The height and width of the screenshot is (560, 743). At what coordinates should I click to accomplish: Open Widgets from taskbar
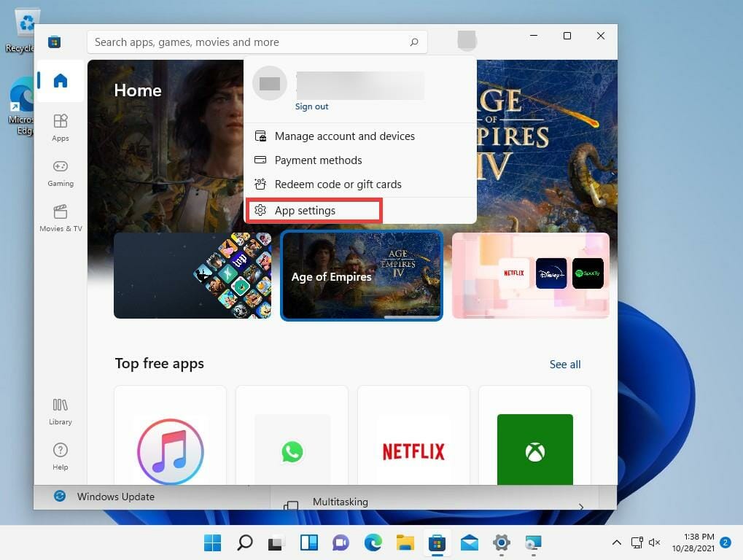click(x=309, y=542)
